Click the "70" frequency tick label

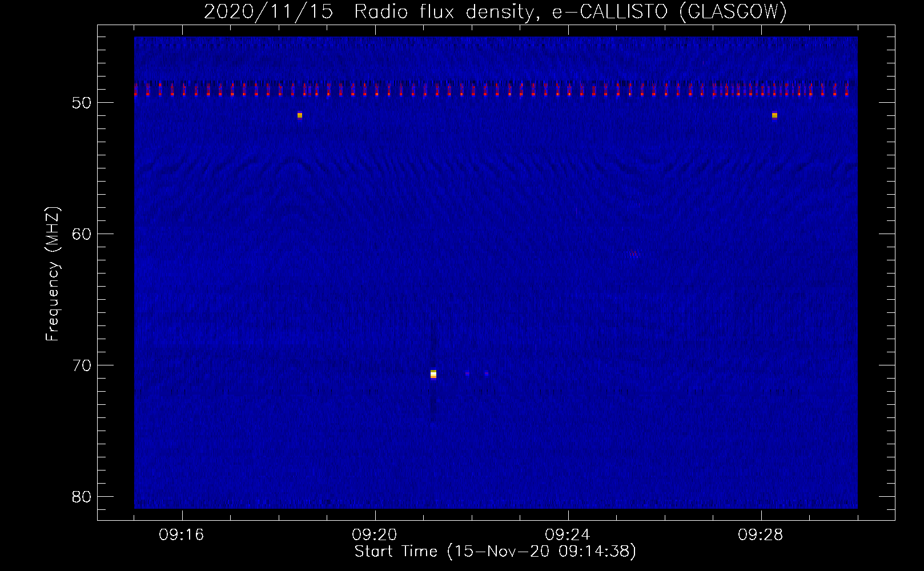click(x=82, y=365)
